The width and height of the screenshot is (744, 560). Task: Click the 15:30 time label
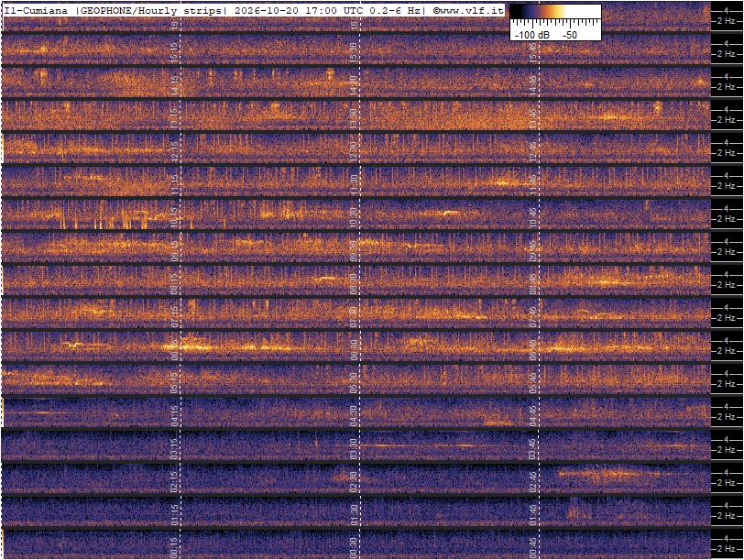click(x=354, y=53)
